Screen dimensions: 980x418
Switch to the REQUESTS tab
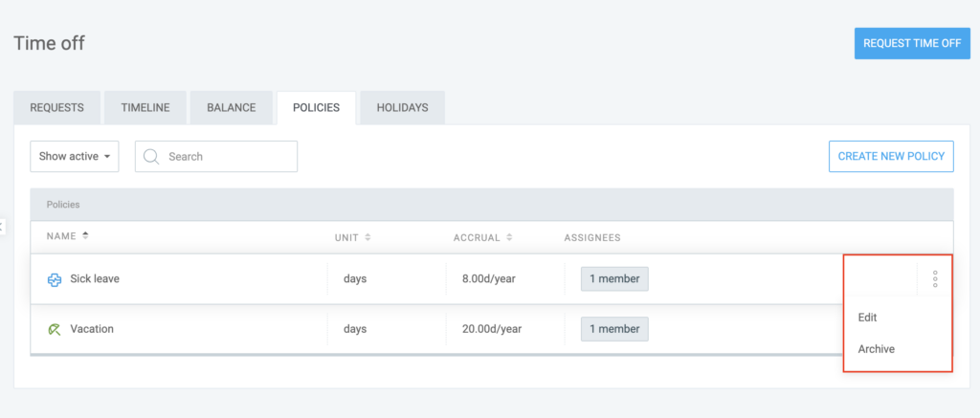pyautogui.click(x=56, y=107)
